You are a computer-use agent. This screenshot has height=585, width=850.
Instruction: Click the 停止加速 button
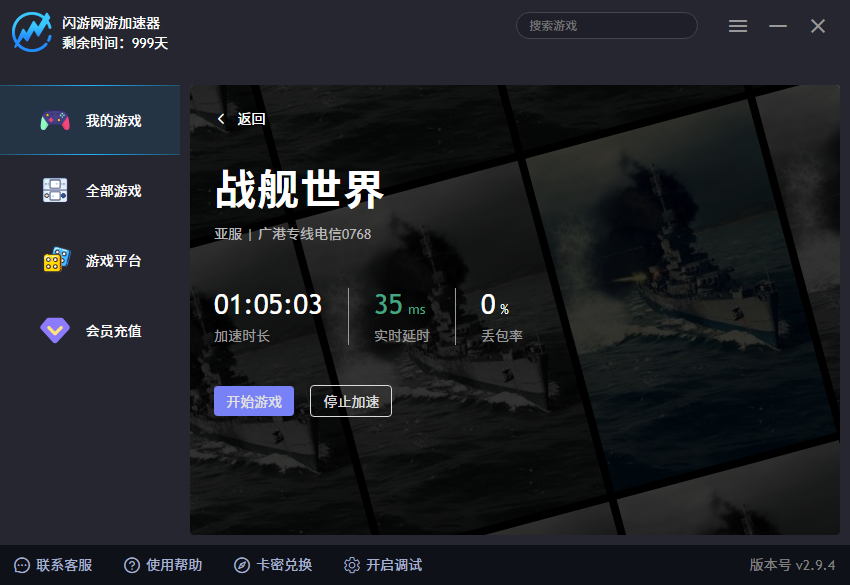coord(351,401)
